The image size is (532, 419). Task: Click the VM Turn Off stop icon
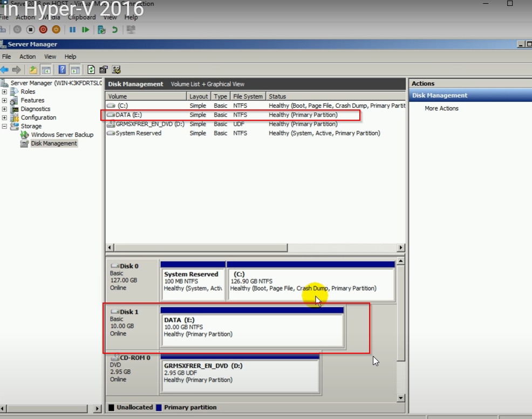[30, 30]
